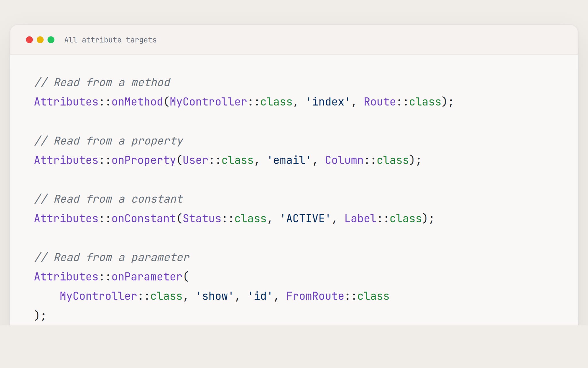Click the Route class reference

(380, 102)
